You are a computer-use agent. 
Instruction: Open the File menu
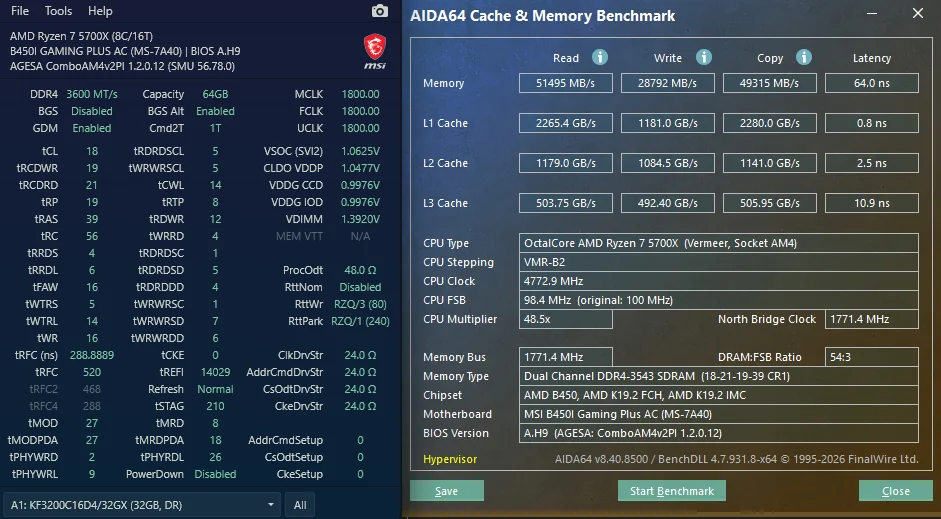(x=20, y=11)
